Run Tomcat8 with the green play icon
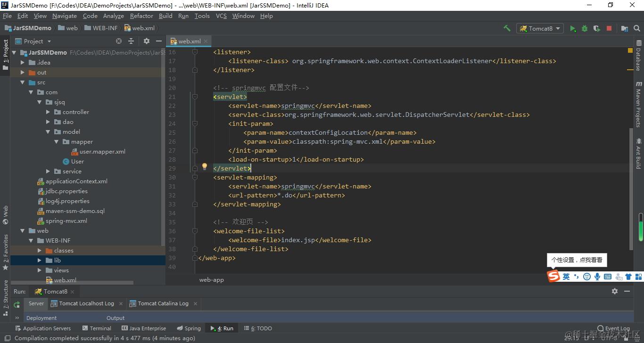Viewport: 644px width, 343px height. (573, 28)
